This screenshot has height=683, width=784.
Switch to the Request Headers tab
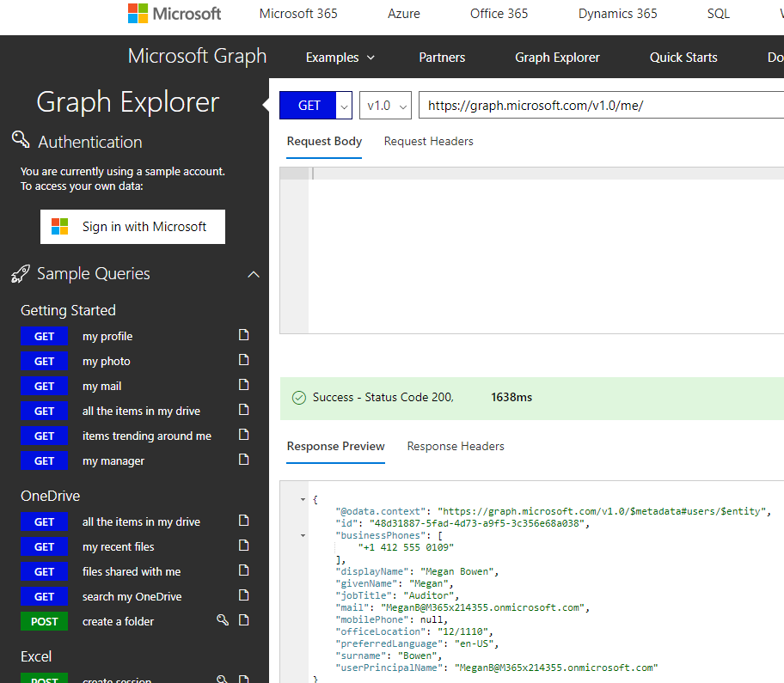pyautogui.click(x=428, y=141)
